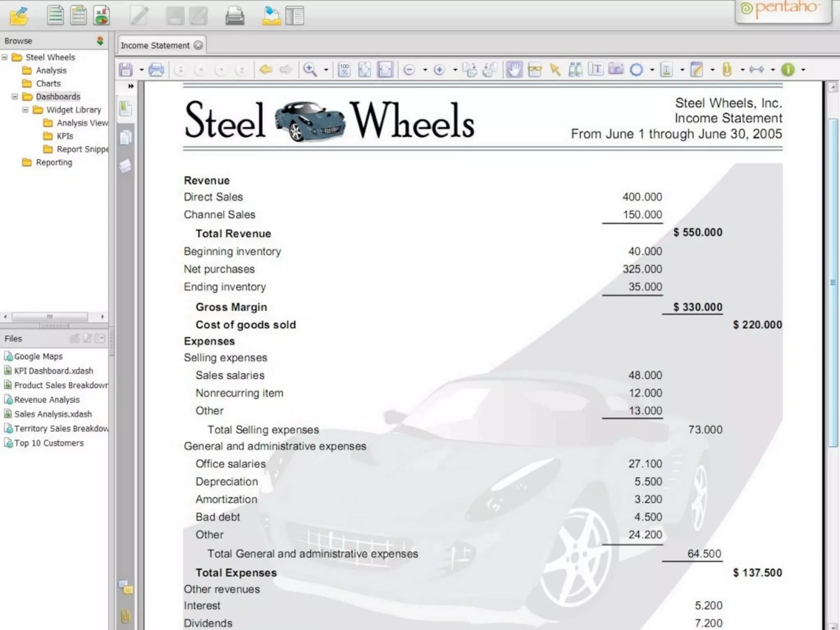Image resolution: width=840 pixels, height=630 pixels.
Task: Select the hand pan tool
Action: point(514,70)
